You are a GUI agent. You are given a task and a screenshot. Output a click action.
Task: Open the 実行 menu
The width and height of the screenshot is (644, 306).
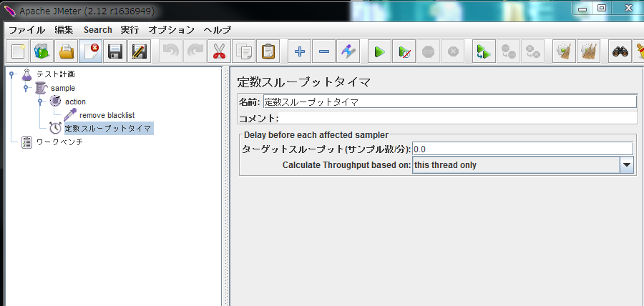(x=130, y=30)
